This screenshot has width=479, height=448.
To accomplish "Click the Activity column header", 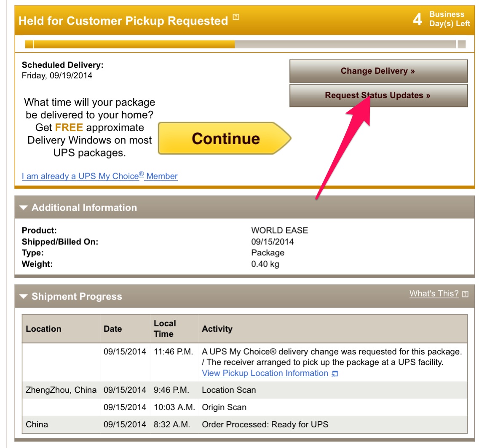I will pyautogui.click(x=217, y=329).
